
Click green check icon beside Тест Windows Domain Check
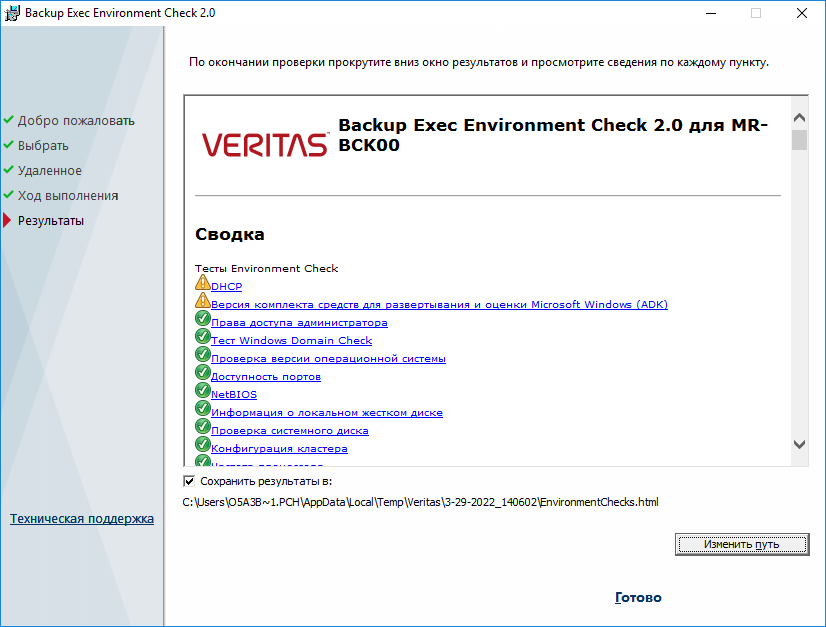[x=203, y=337]
